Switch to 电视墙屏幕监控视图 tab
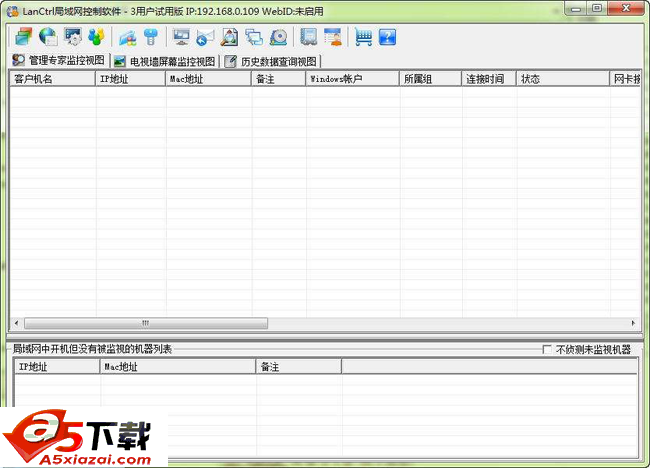This screenshot has width=650, height=468. pos(165,61)
